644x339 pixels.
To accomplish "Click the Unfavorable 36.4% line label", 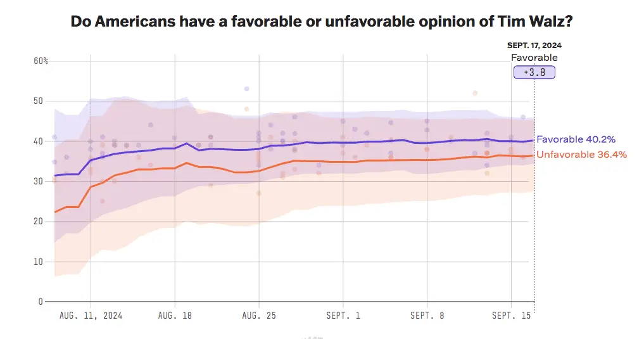I will (581, 155).
